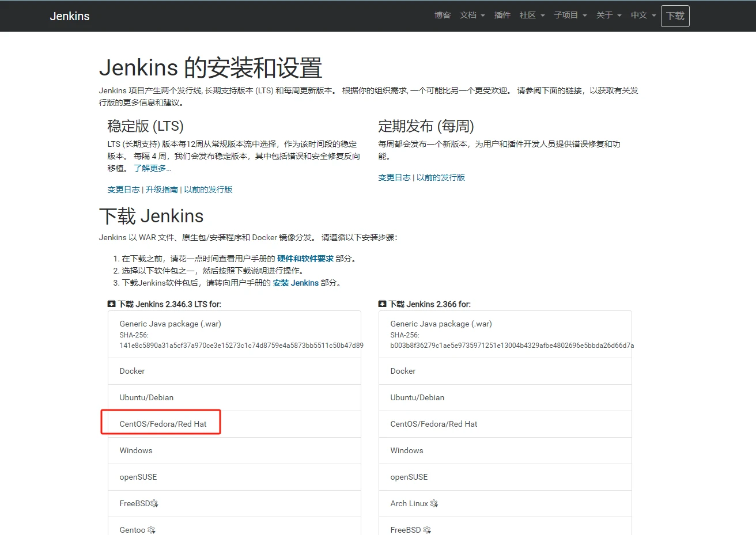Select LTS FreeBSD download option
756x535 pixels.
[234, 504]
